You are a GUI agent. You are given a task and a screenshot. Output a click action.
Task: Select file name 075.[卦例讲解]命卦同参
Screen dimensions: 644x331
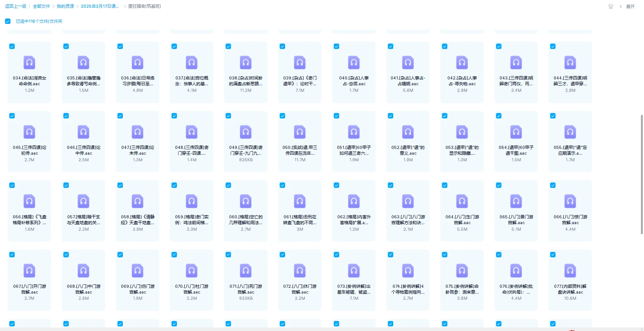pos(462,289)
